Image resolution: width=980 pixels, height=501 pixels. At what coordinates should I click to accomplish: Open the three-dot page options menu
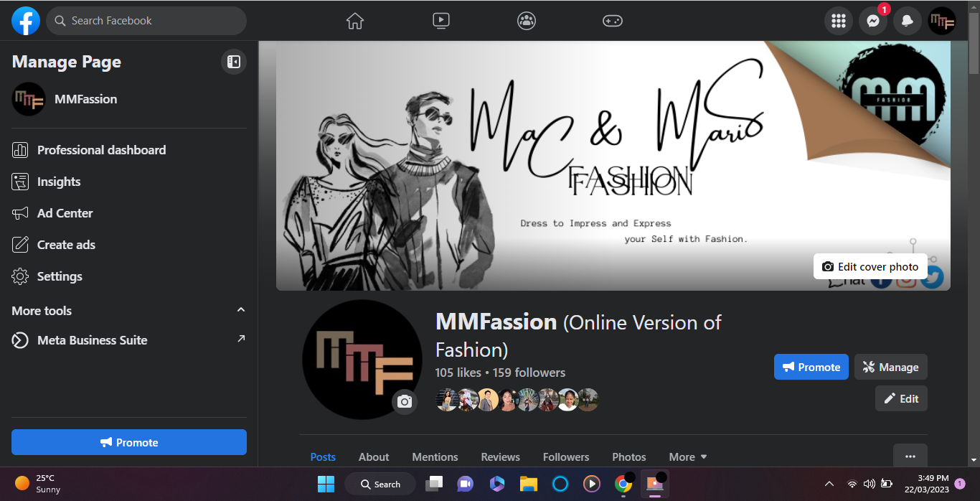coord(910,456)
